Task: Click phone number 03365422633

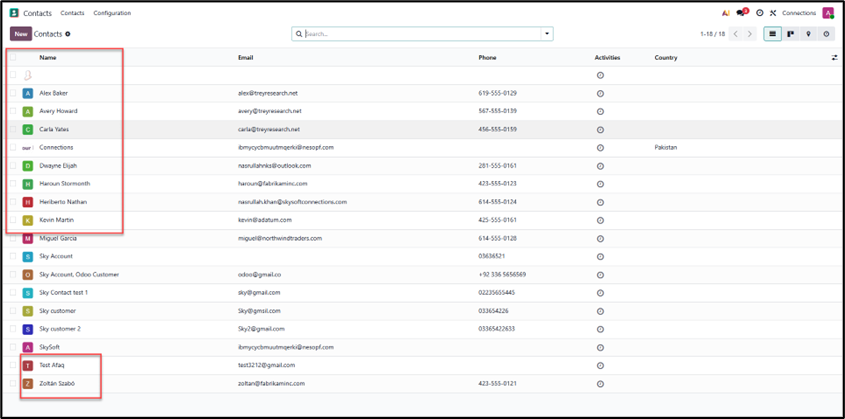Action: pos(496,329)
